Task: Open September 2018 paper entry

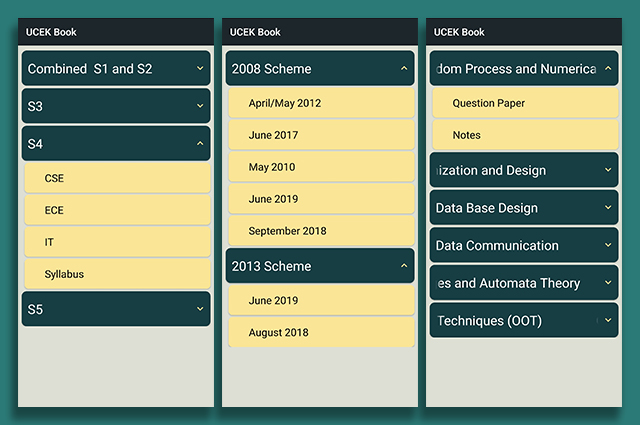Action: (x=320, y=231)
